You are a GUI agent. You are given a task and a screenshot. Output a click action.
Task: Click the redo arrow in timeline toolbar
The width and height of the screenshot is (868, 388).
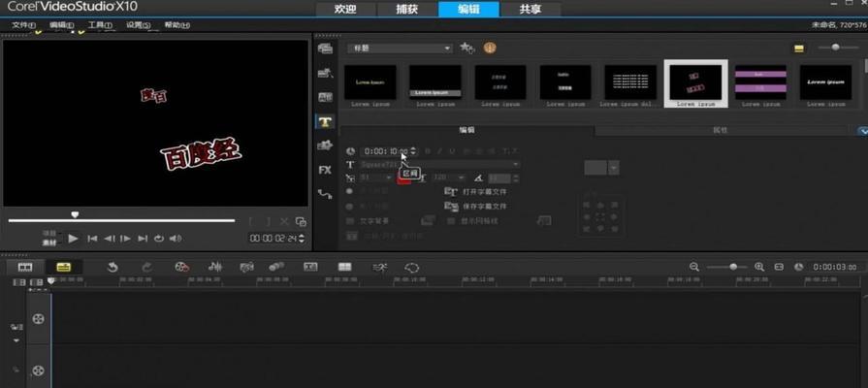[x=146, y=268]
